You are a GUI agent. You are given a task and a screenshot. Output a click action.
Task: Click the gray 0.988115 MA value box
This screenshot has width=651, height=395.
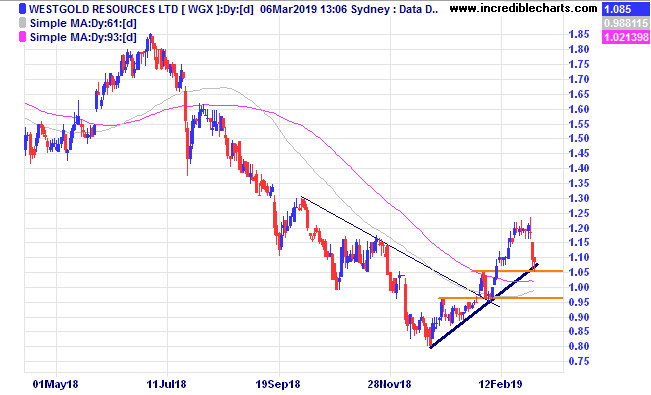click(x=625, y=23)
